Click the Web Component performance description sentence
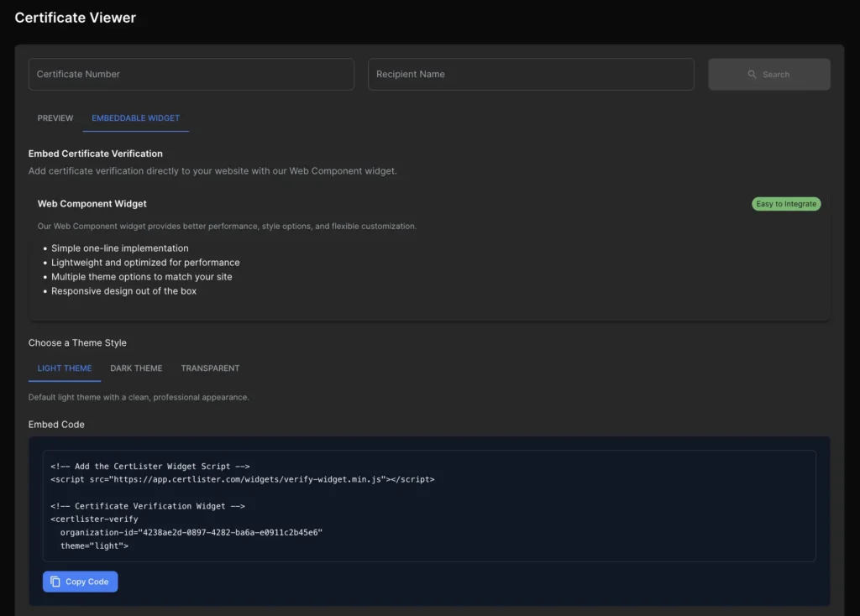860x616 pixels. click(227, 227)
